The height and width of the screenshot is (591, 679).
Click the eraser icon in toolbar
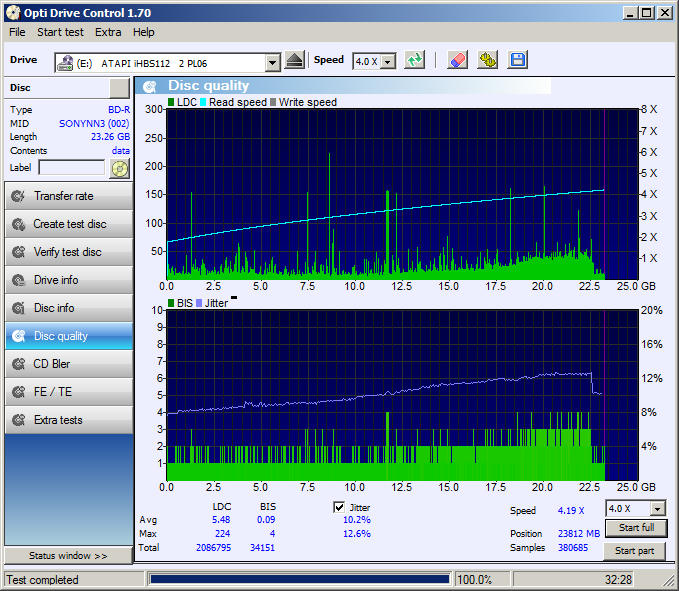[457, 60]
